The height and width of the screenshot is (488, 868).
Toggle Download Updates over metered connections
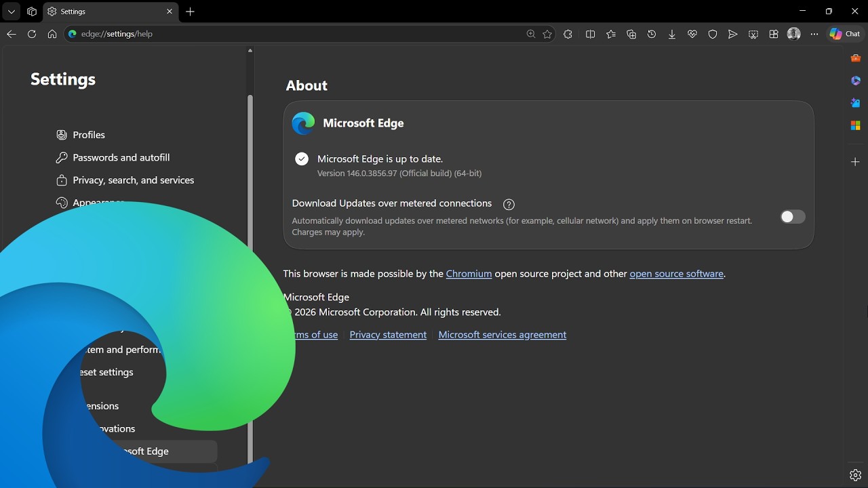[793, 217]
